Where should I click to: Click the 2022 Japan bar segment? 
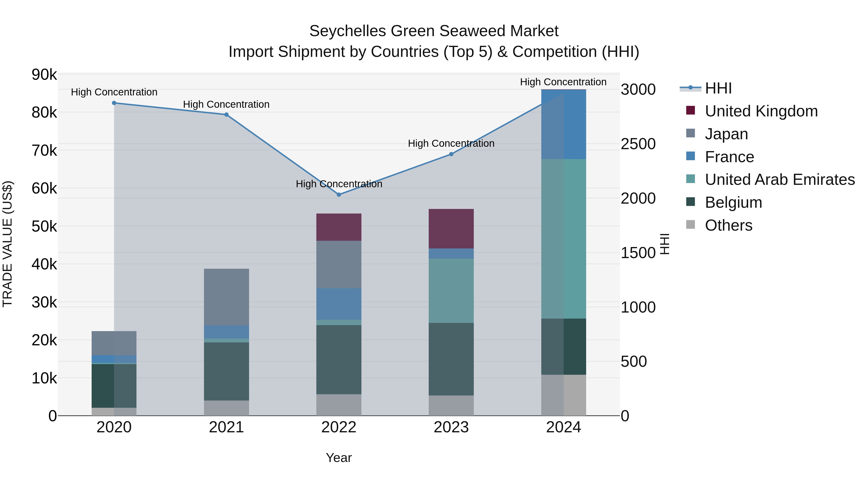coord(339,264)
